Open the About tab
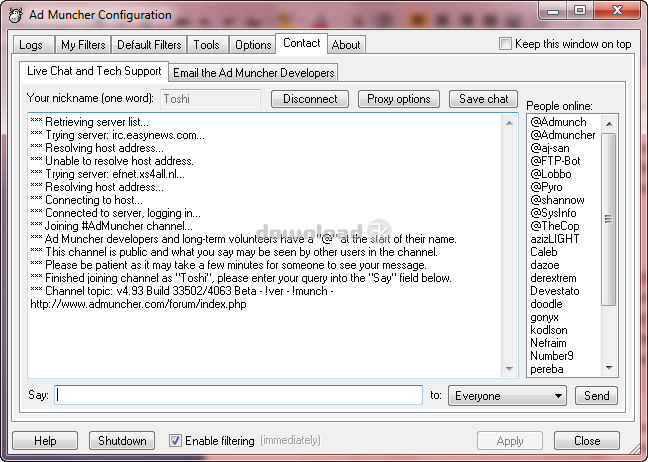Viewport: 648px width, 462px height. tap(346, 45)
